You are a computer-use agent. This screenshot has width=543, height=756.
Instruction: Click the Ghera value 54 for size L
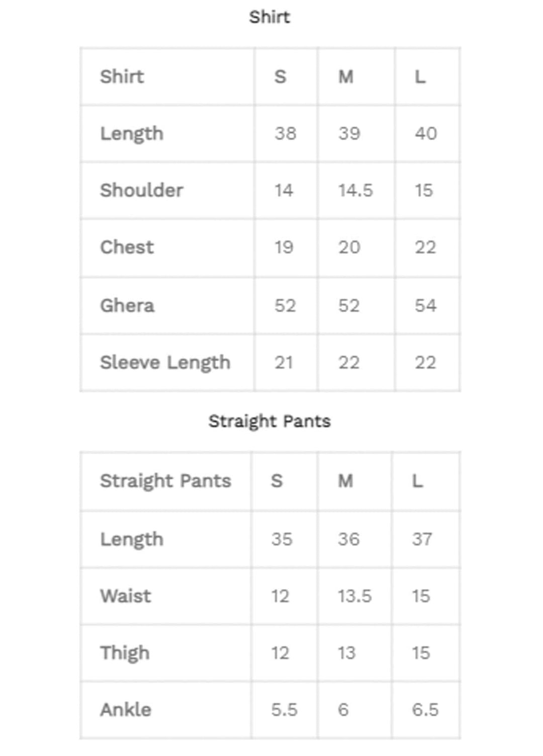coord(425,305)
